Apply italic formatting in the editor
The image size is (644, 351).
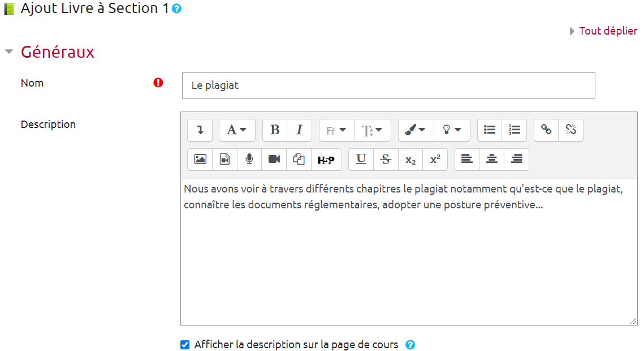(x=300, y=130)
